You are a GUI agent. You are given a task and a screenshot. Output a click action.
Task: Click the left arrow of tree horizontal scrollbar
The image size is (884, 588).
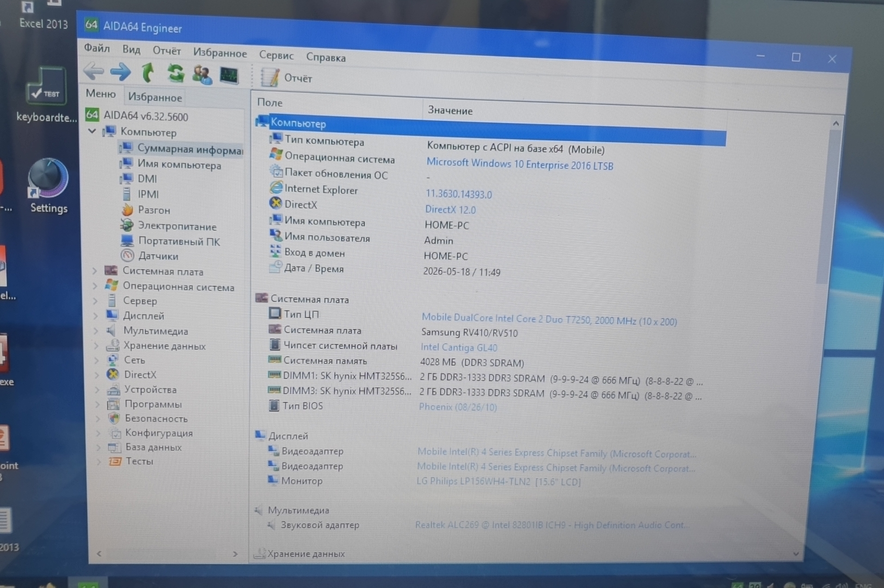(99, 554)
